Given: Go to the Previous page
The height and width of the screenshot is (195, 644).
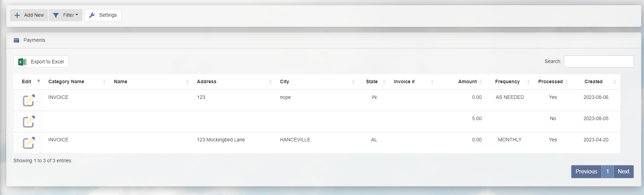Looking at the screenshot, I should [586, 172].
